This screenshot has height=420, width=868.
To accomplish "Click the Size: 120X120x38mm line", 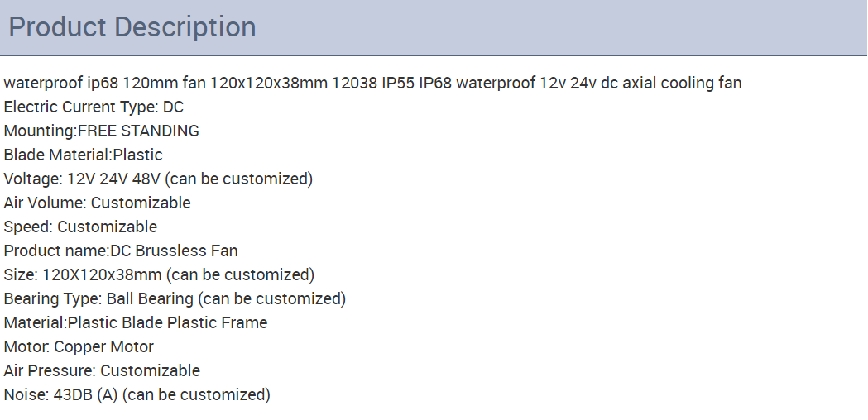I will (x=159, y=274).
